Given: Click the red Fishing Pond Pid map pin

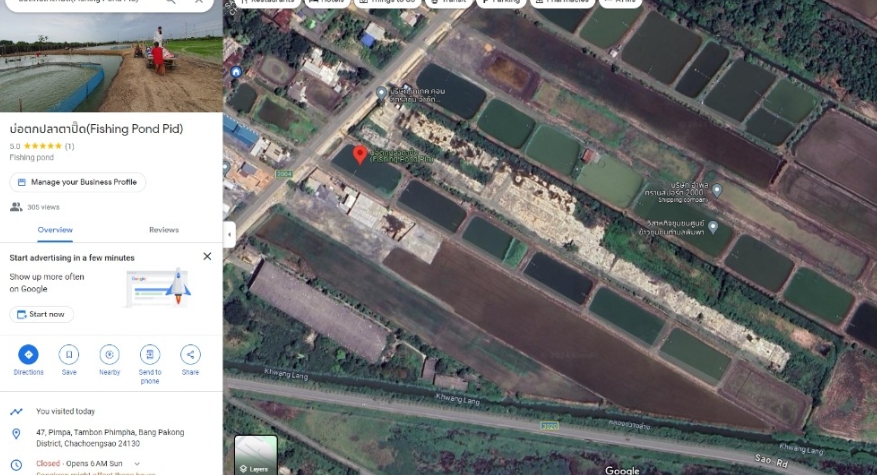Looking at the screenshot, I should click(360, 154).
